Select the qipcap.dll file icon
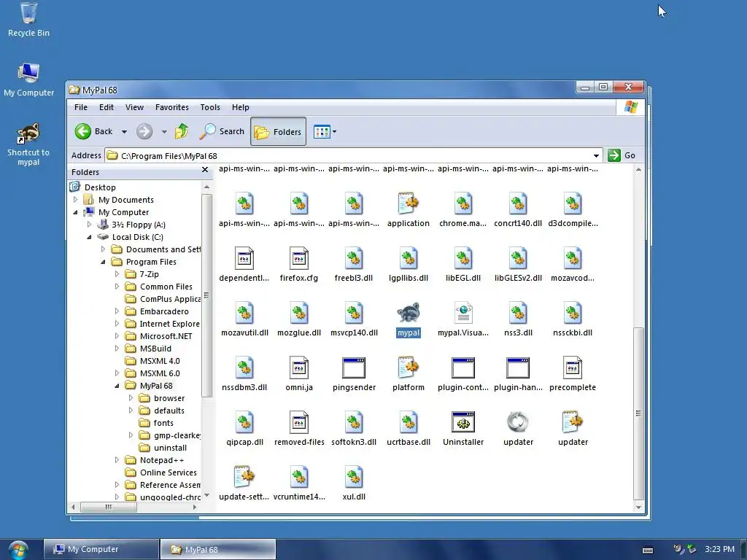The height and width of the screenshot is (560, 747). tap(244, 422)
